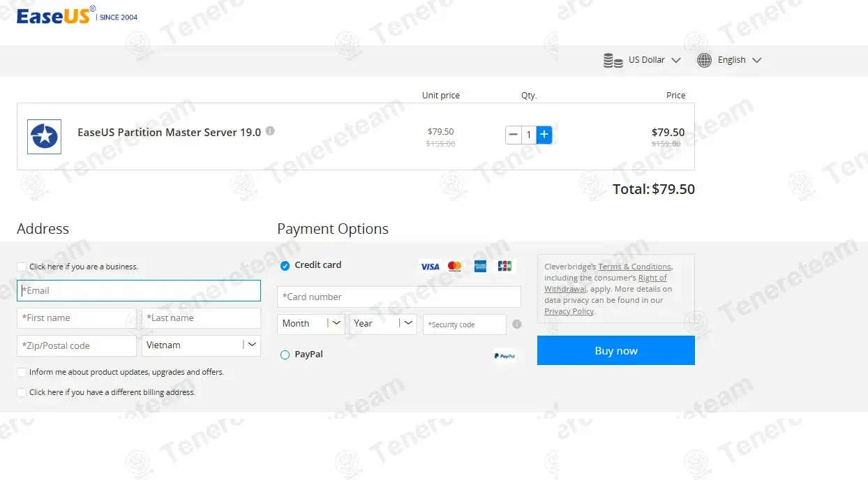The height and width of the screenshot is (492, 868).
Task: Click the EaseUS logo
Action: (x=54, y=15)
